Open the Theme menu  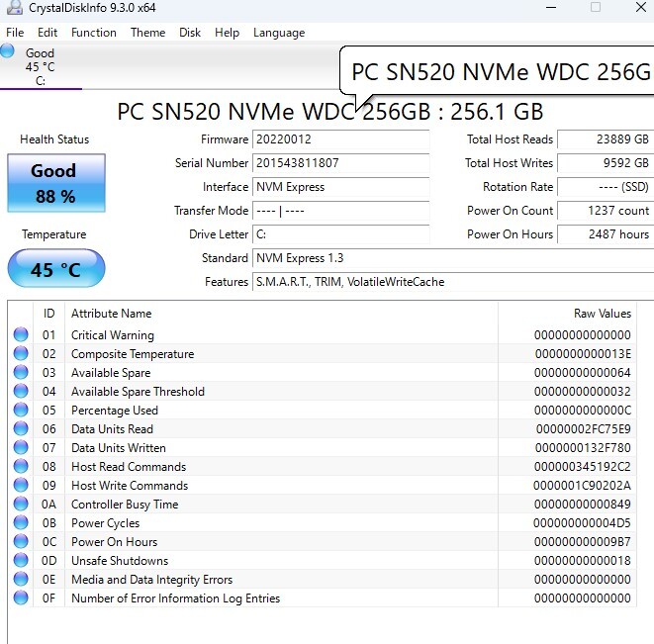[x=147, y=33]
